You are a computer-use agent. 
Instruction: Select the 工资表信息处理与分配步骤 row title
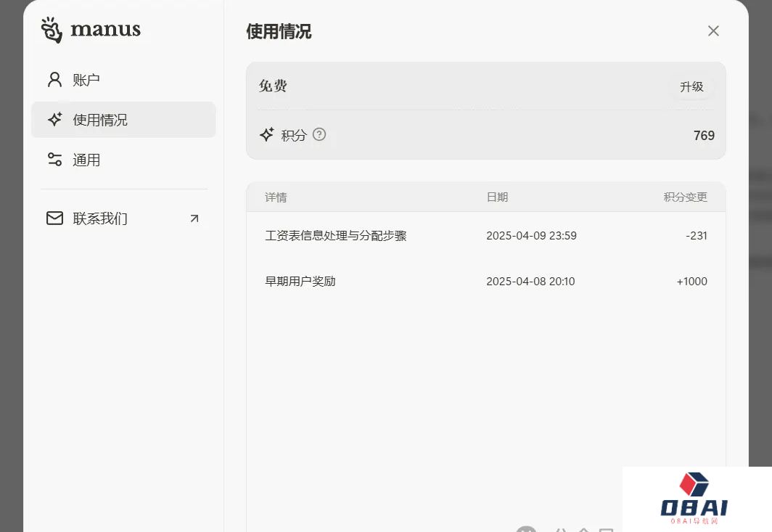336,236
